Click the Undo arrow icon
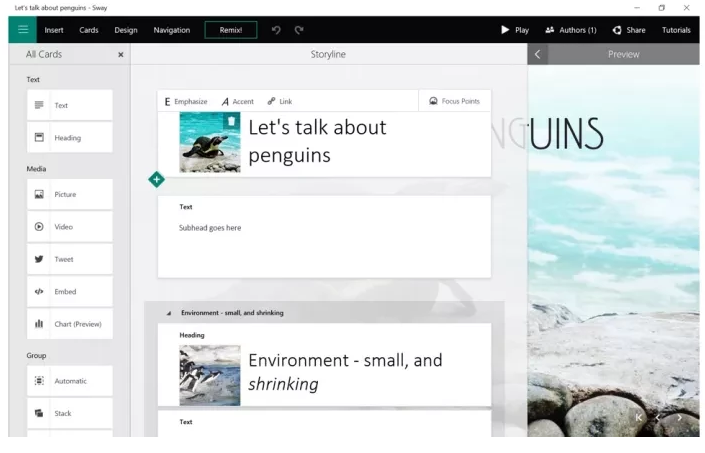The height and width of the screenshot is (453, 705). (x=275, y=30)
